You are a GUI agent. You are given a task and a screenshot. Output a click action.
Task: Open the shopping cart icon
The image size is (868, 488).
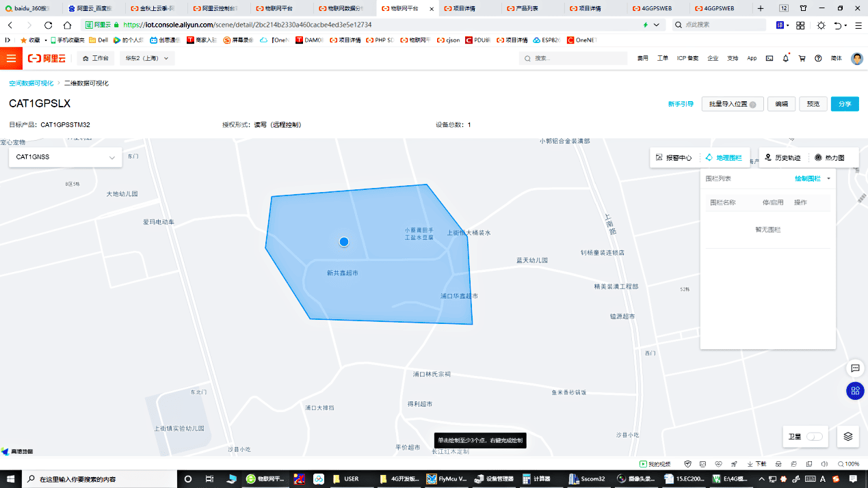[802, 58]
